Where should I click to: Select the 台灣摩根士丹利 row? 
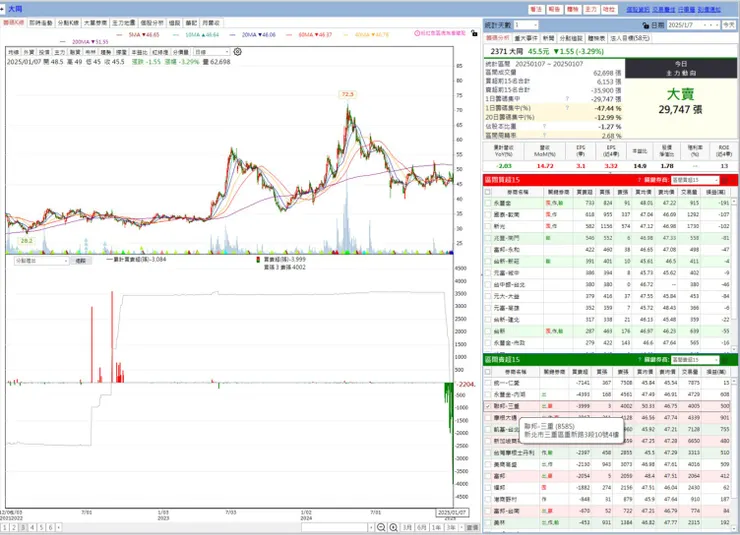pos(606,453)
